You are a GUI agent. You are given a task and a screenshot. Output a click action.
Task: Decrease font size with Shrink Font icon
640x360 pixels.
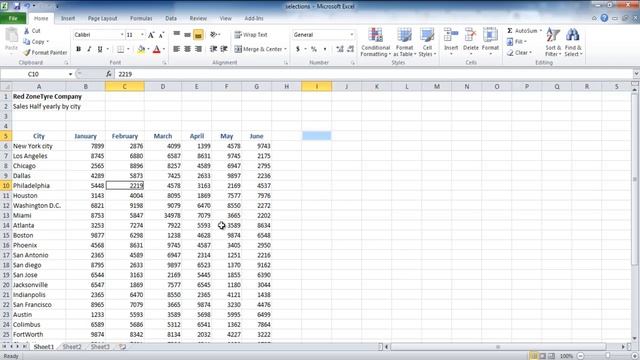coord(162,35)
